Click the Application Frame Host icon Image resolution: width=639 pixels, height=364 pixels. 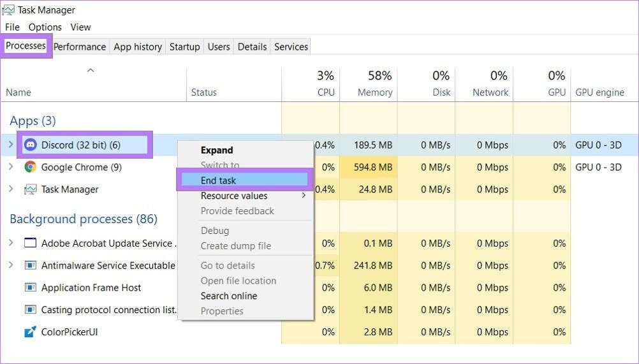31,288
